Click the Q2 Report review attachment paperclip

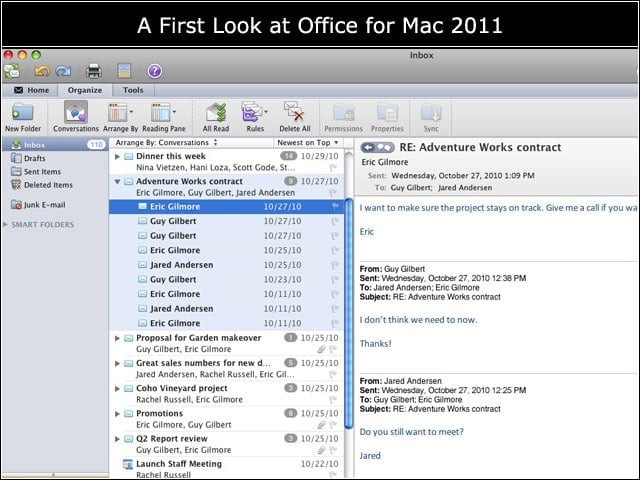(321, 450)
